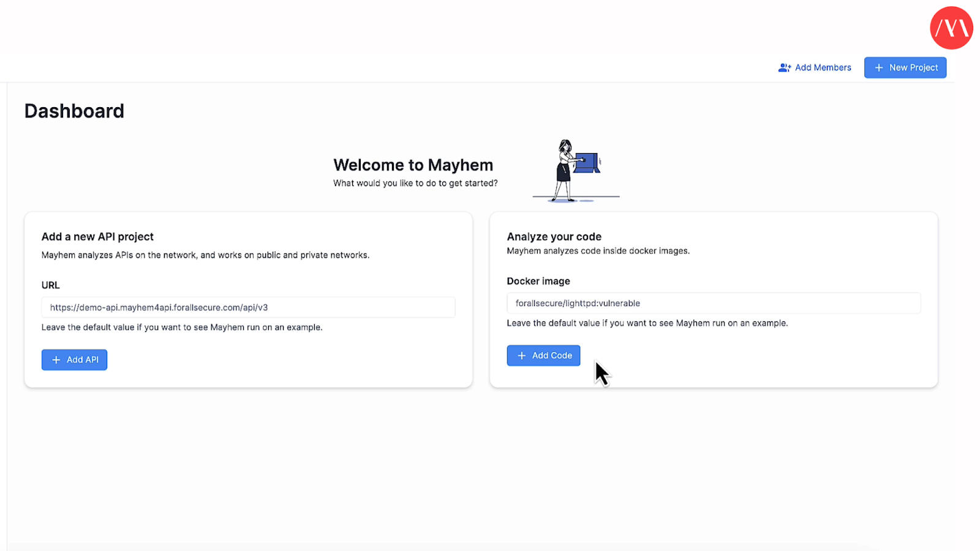Click the 'URL' field label
Viewport: 980px width, 551px height.
pos(51,285)
